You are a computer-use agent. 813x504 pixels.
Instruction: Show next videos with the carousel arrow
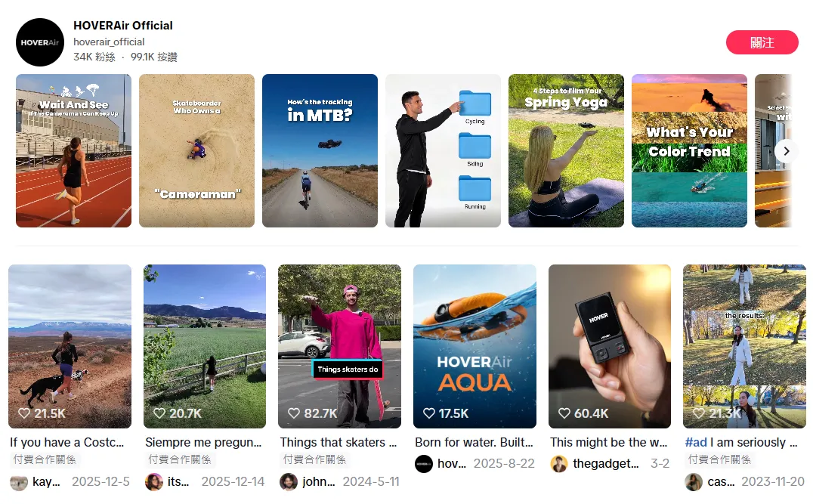(x=786, y=151)
